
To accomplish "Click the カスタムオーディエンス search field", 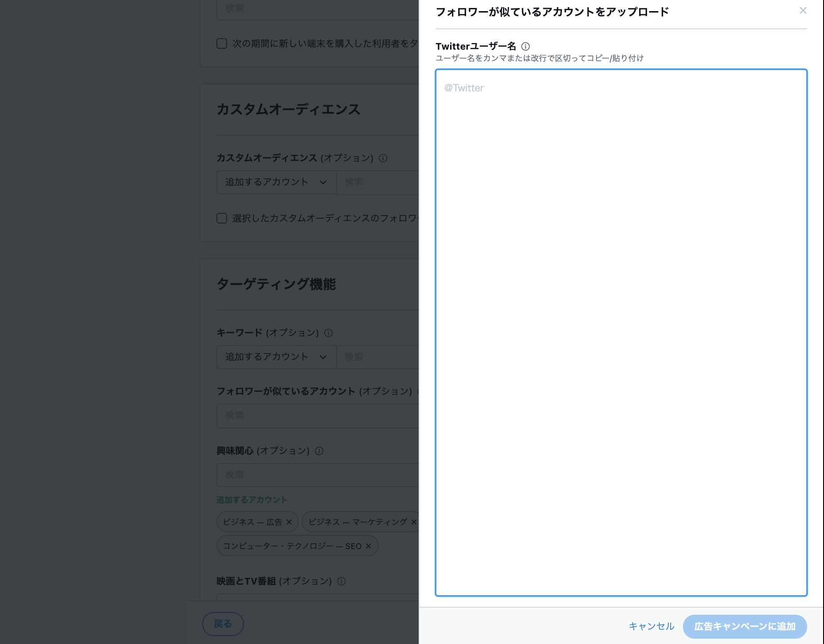I will click(378, 182).
